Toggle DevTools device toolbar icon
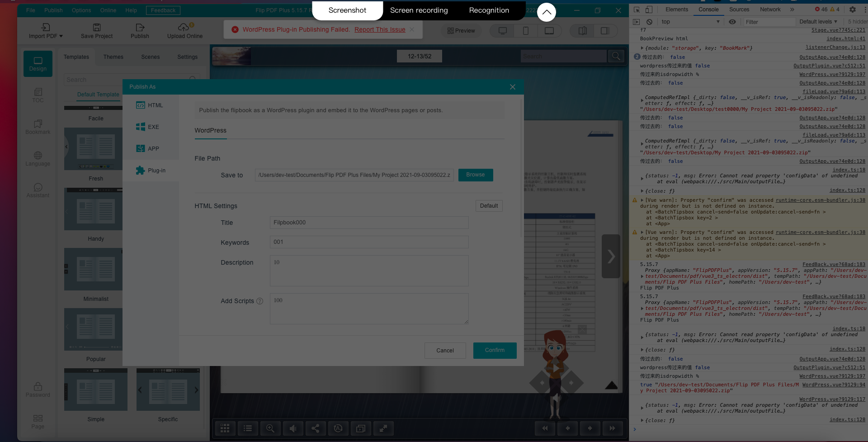The image size is (868, 442). pos(649,10)
